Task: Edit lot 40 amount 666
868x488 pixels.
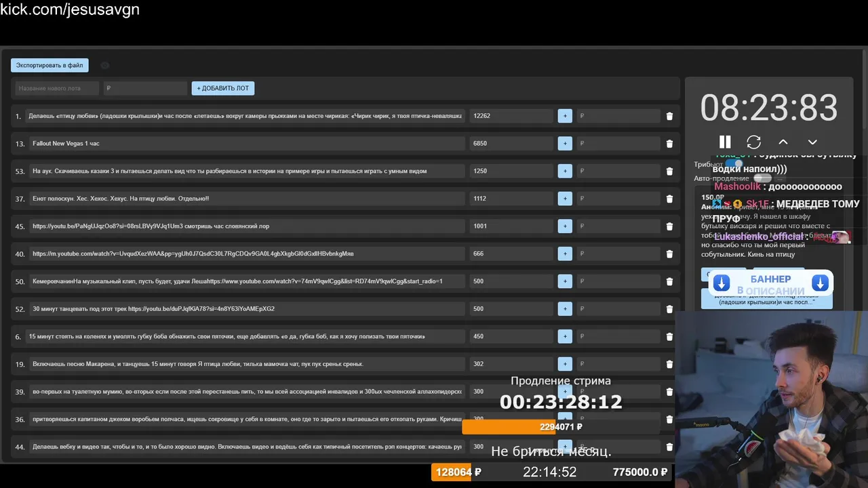Action: click(x=511, y=253)
